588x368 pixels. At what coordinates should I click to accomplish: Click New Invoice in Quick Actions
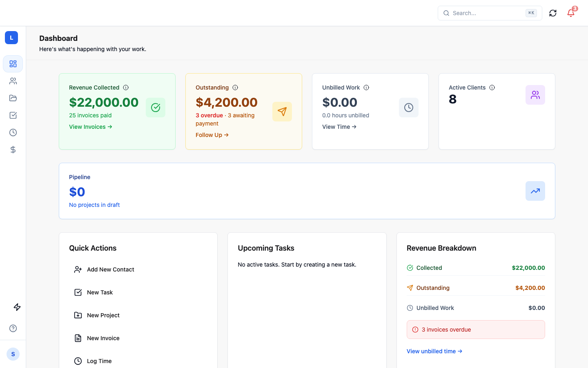pyautogui.click(x=103, y=338)
